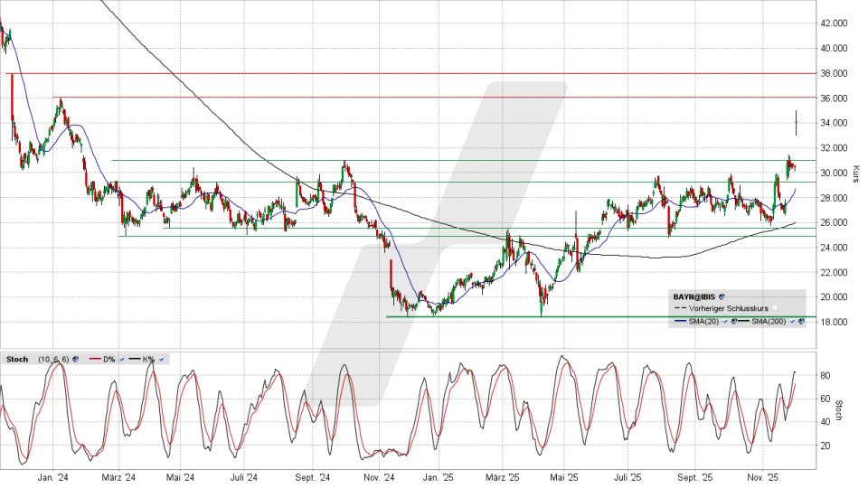Open the Stoch (10, 6, 6) settings icon
This screenshot has height=488, width=868.
point(75,359)
